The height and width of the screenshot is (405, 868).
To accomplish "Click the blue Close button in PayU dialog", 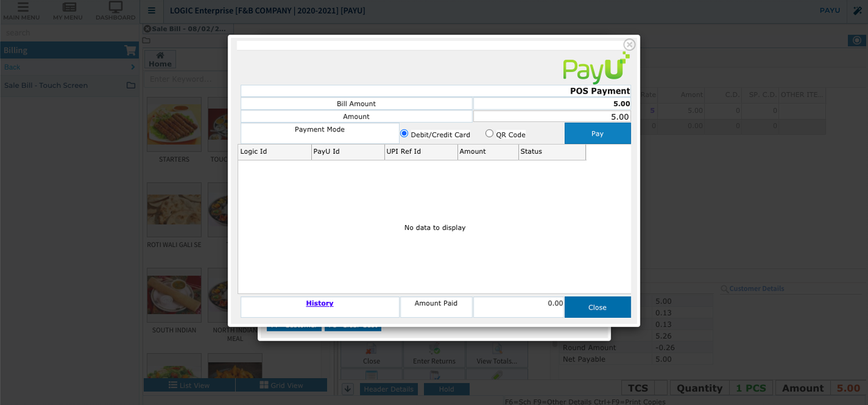I will tap(598, 307).
